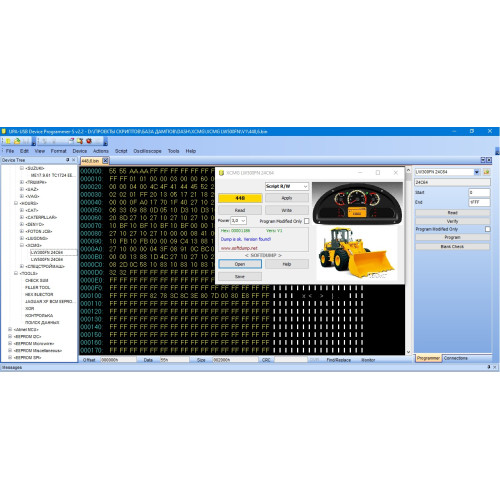Image resolution: width=500 pixels, height=500 pixels.
Task: Open the Tools menu
Action: click(x=173, y=151)
